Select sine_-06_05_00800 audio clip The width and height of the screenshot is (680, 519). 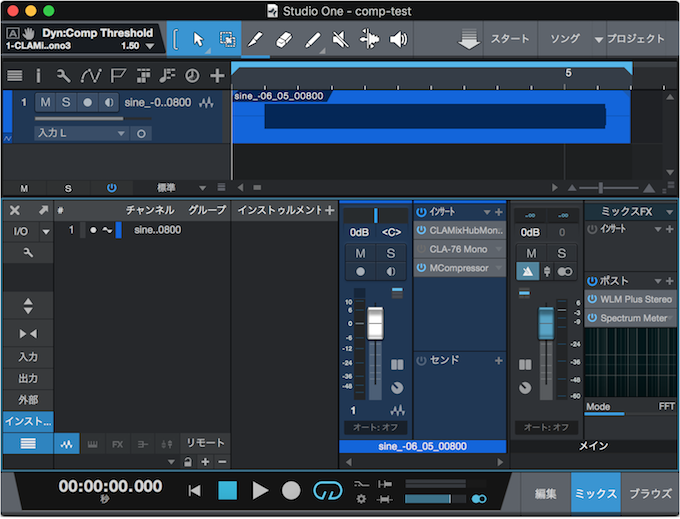(431, 117)
